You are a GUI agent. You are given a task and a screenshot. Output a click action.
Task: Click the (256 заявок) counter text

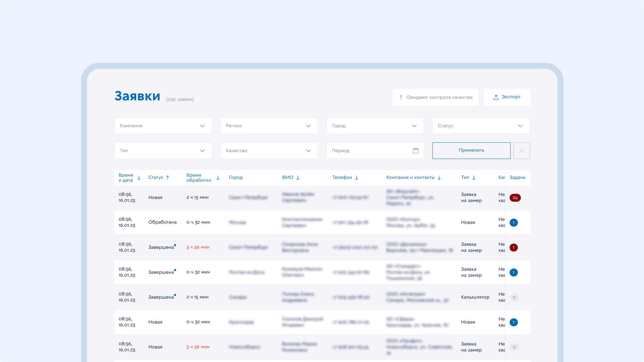pyautogui.click(x=180, y=100)
